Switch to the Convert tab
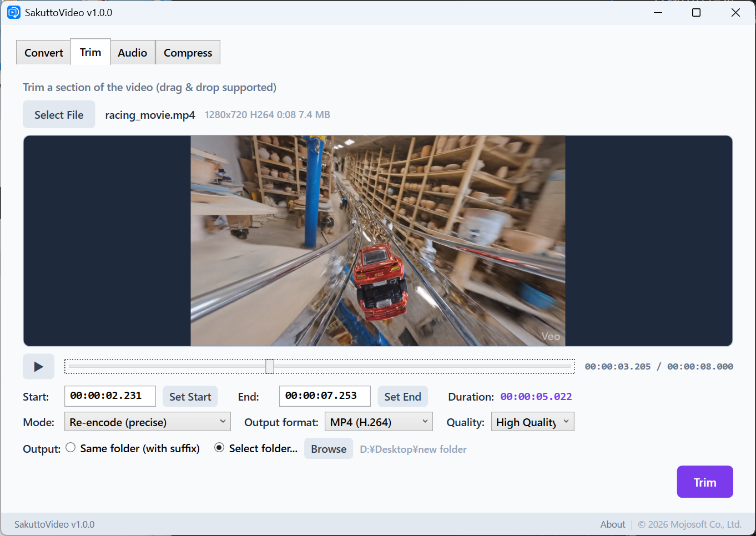The height and width of the screenshot is (536, 756). [43, 53]
